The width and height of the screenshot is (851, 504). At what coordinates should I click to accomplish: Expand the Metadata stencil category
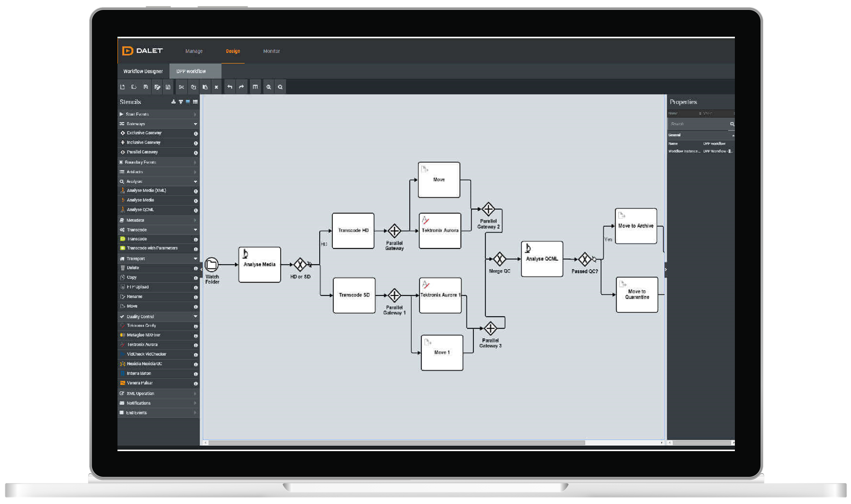pyautogui.click(x=195, y=220)
